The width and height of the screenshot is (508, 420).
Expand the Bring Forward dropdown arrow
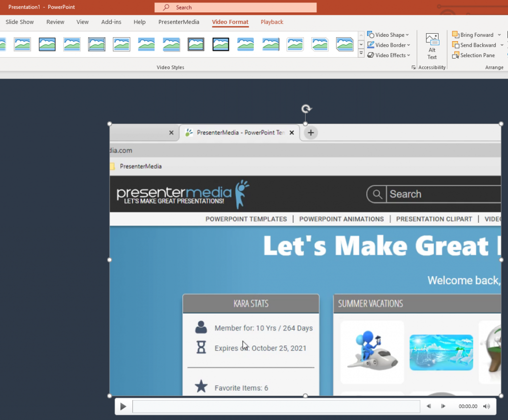499,35
